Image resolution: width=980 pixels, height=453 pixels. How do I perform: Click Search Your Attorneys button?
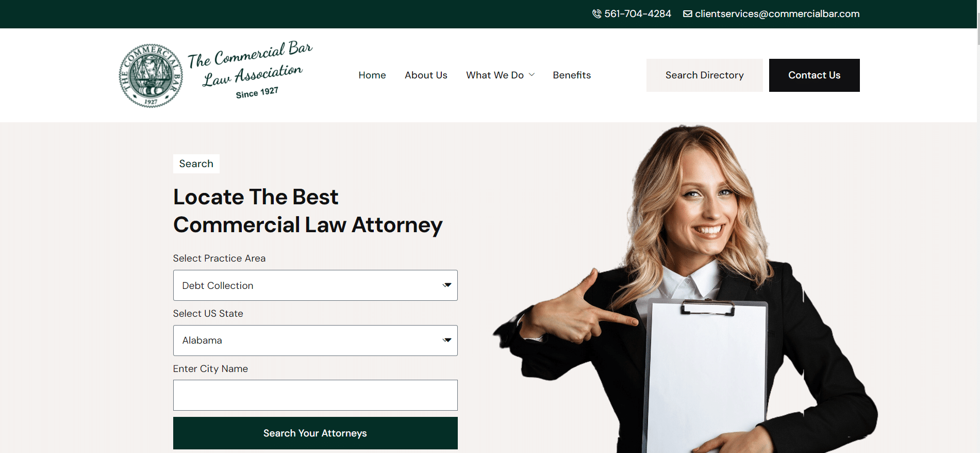315,433
